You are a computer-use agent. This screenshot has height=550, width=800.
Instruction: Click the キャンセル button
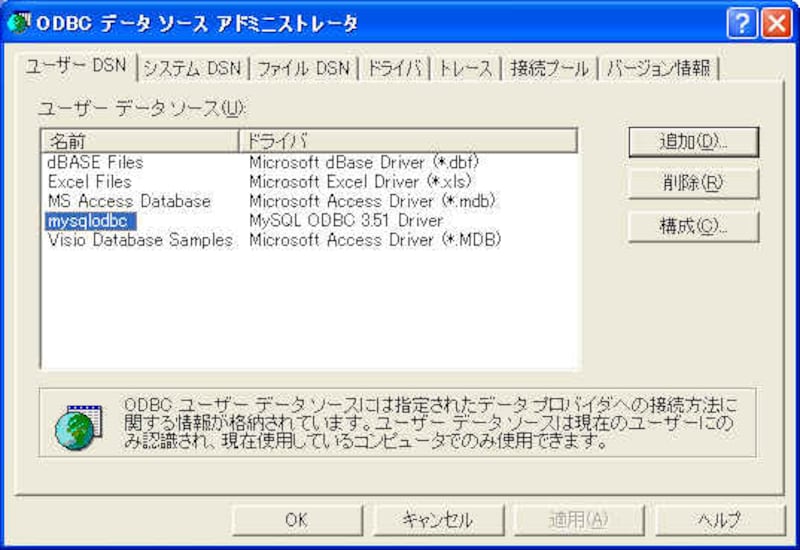pyautogui.click(x=438, y=520)
